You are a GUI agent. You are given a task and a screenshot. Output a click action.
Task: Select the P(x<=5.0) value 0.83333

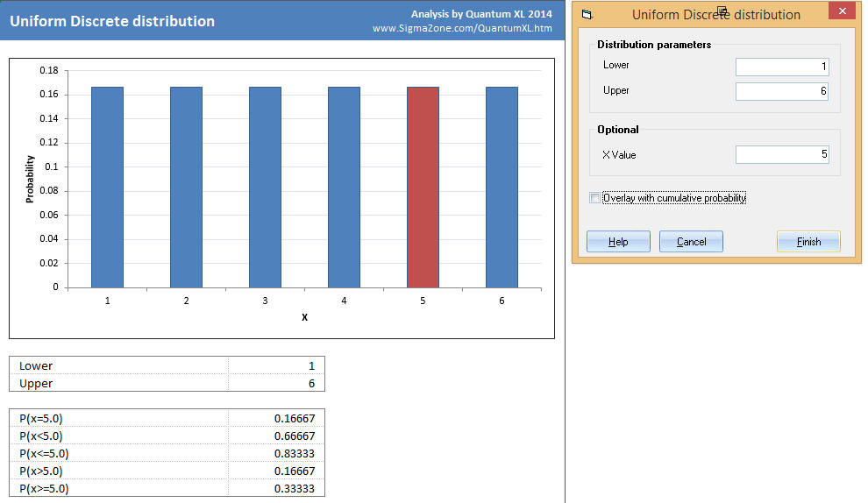click(294, 453)
